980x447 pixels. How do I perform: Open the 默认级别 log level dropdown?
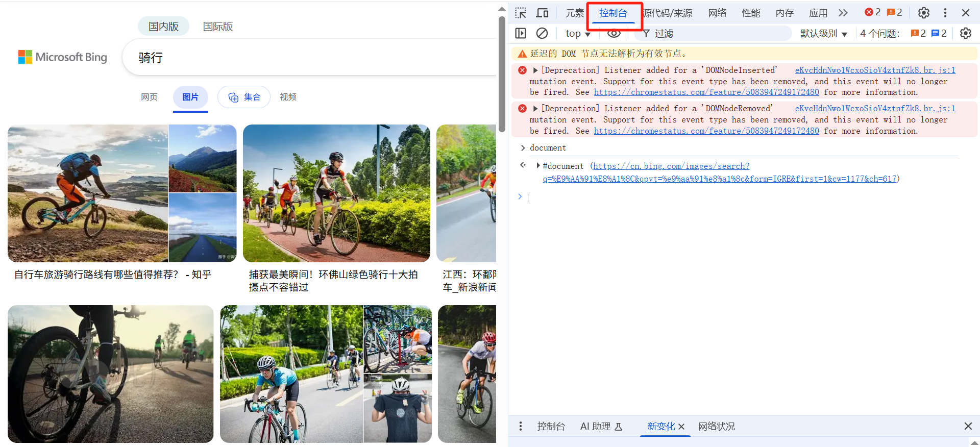coord(824,34)
